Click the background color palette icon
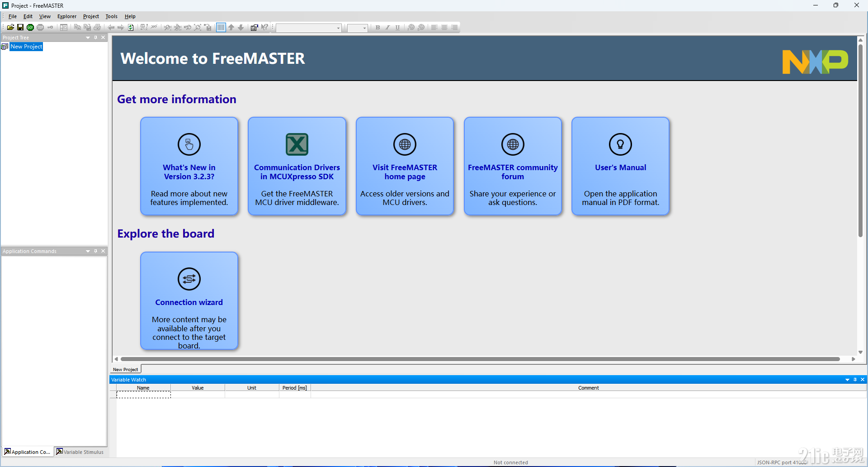Image resolution: width=868 pixels, height=467 pixels. 421,28
